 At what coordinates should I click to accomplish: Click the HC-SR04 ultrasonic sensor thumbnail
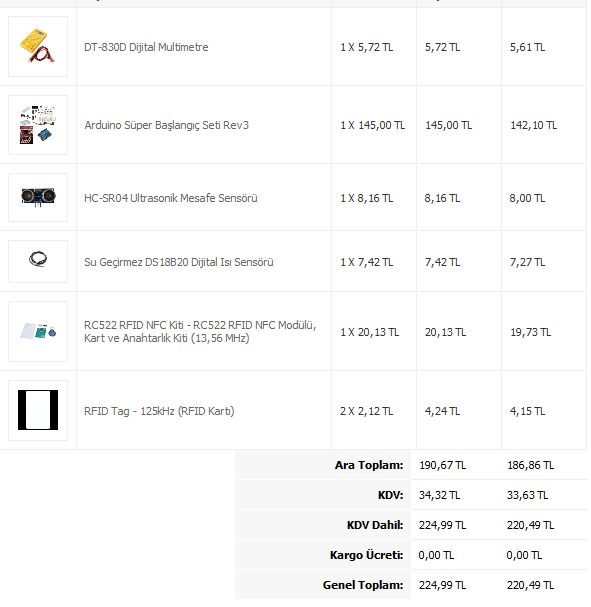click(x=38, y=197)
